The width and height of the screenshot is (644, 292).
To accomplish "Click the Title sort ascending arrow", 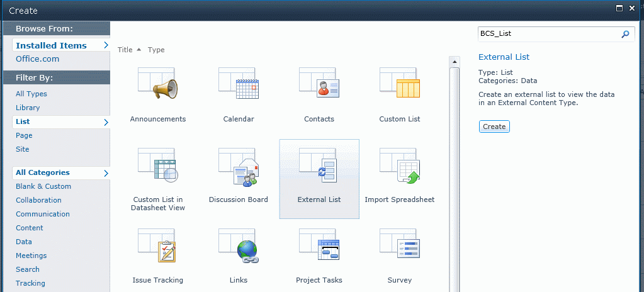I will click(x=138, y=49).
